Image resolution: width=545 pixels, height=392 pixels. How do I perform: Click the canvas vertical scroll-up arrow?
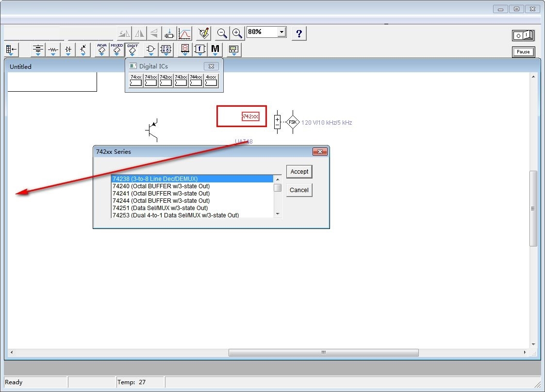click(533, 77)
